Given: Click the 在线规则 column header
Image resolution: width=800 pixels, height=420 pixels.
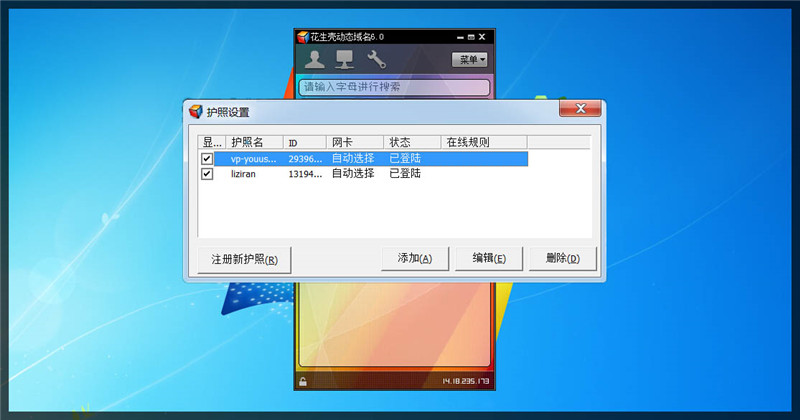Looking at the screenshot, I should (x=484, y=142).
